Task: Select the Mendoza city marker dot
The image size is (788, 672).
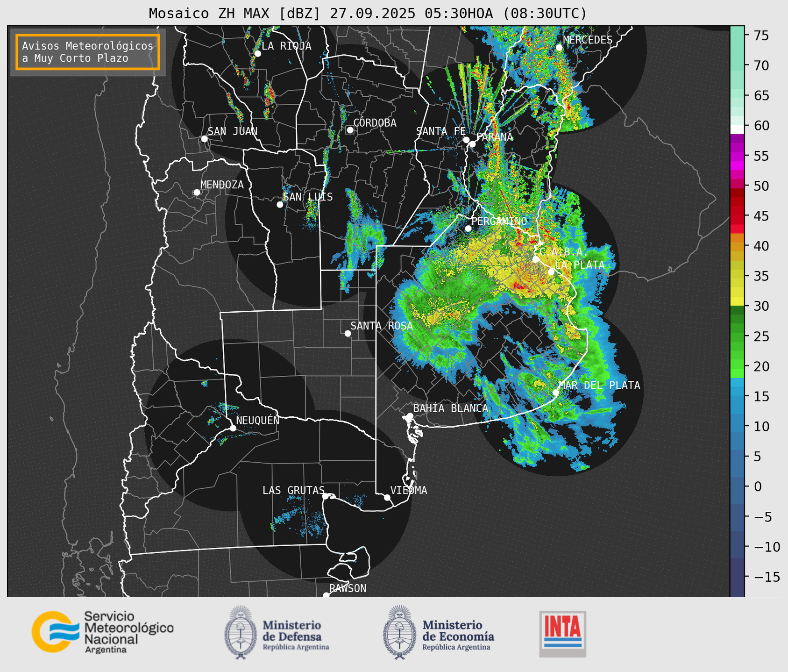Action: pos(197,193)
